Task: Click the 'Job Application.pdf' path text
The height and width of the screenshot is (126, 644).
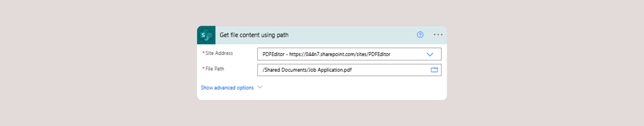Action: click(x=330, y=70)
